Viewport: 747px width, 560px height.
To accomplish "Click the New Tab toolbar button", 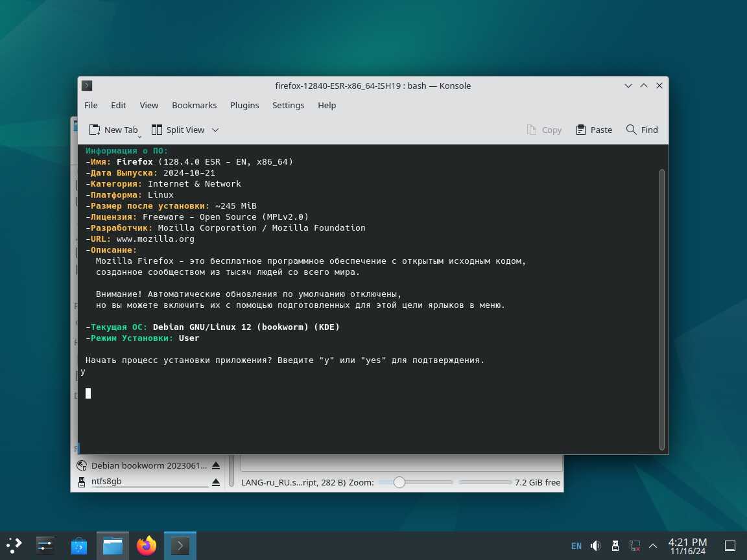I will 113,130.
